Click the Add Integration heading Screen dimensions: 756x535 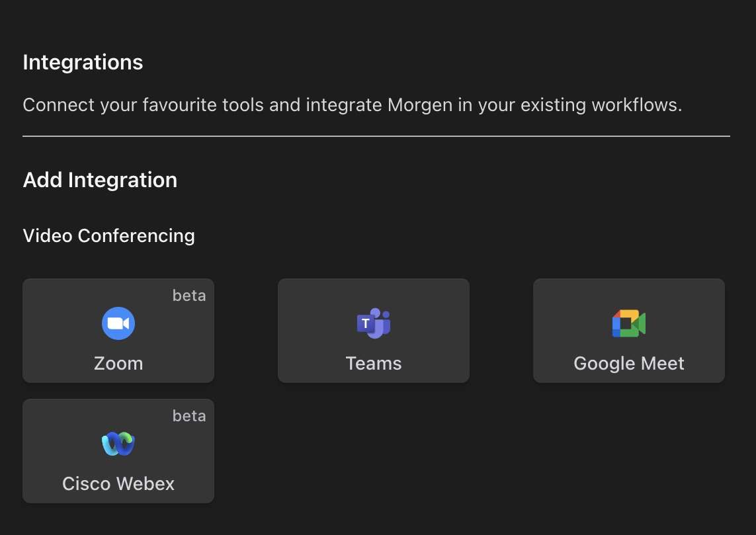pyautogui.click(x=100, y=180)
